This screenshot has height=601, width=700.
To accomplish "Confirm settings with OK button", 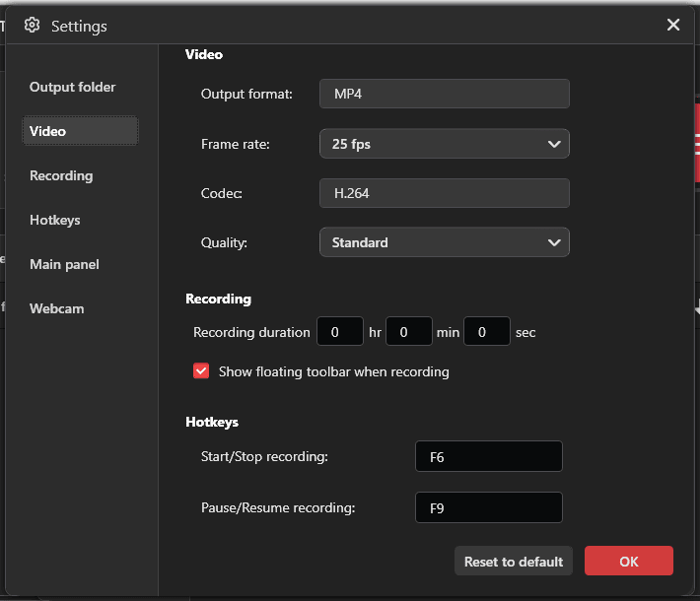I will 629,561.
